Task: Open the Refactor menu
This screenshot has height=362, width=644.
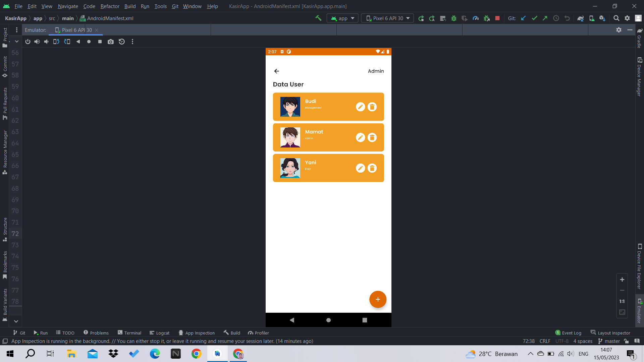Action: point(110,6)
